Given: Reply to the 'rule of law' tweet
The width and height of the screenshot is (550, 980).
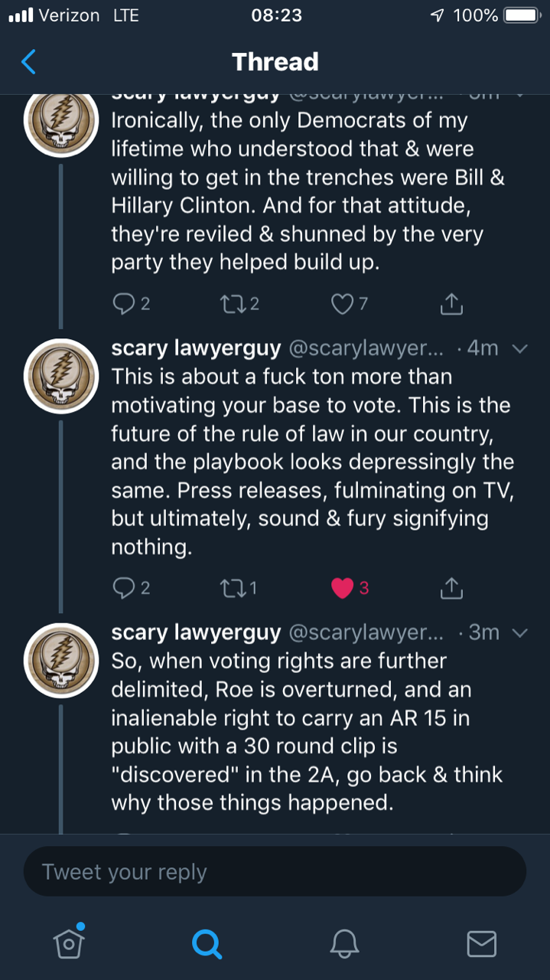Looking at the screenshot, I should pos(123,587).
